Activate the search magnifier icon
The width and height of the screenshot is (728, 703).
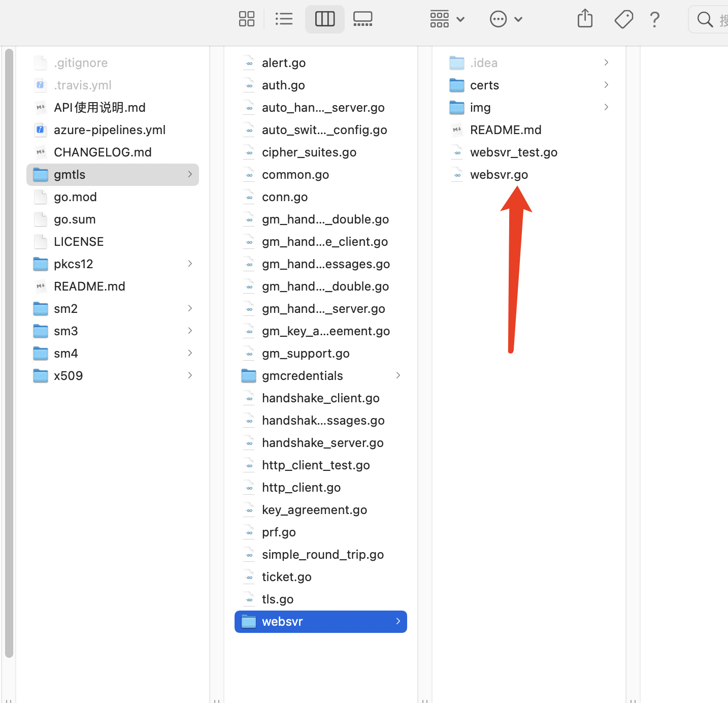pyautogui.click(x=706, y=19)
